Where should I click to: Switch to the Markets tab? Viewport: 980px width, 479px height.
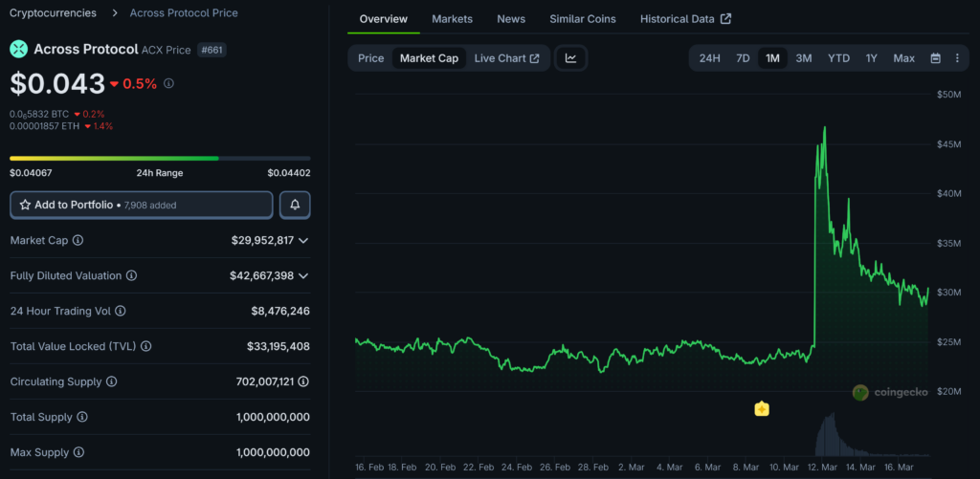pyautogui.click(x=452, y=19)
